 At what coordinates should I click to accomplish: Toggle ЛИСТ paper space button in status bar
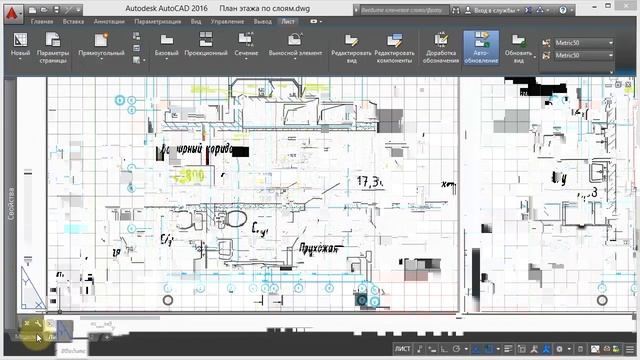click(x=402, y=349)
